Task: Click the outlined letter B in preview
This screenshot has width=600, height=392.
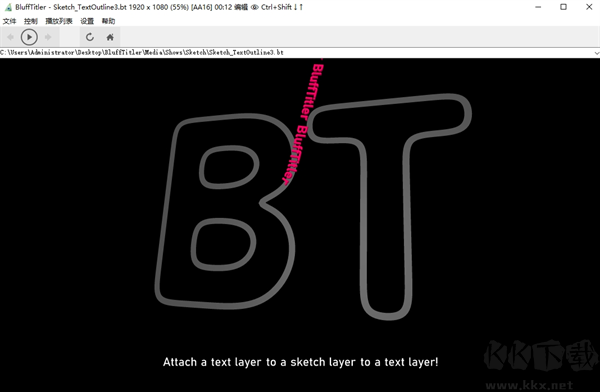Action: click(225, 211)
